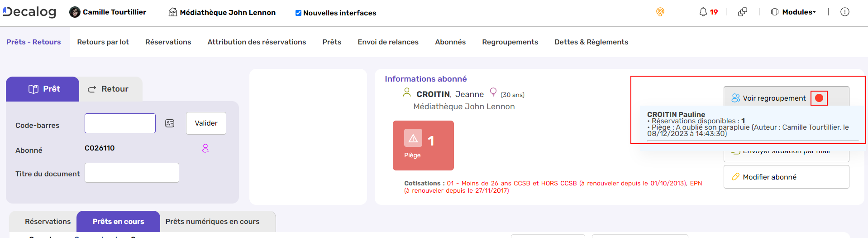Expand the Modules dropdown menu
868x238 pixels.
pyautogui.click(x=794, y=12)
